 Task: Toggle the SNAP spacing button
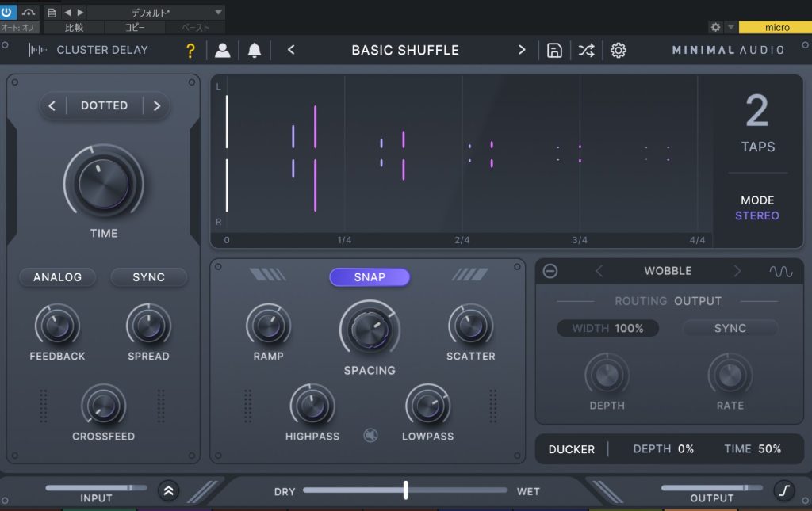tap(370, 276)
